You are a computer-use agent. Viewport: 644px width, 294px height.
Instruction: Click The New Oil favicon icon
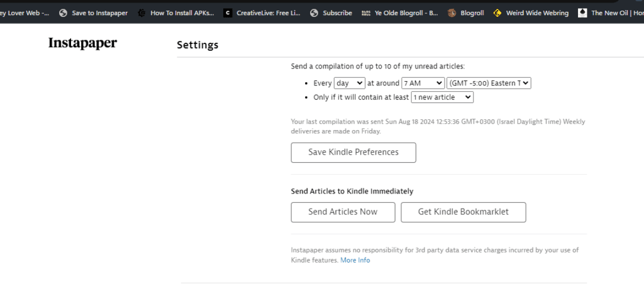[x=582, y=13]
